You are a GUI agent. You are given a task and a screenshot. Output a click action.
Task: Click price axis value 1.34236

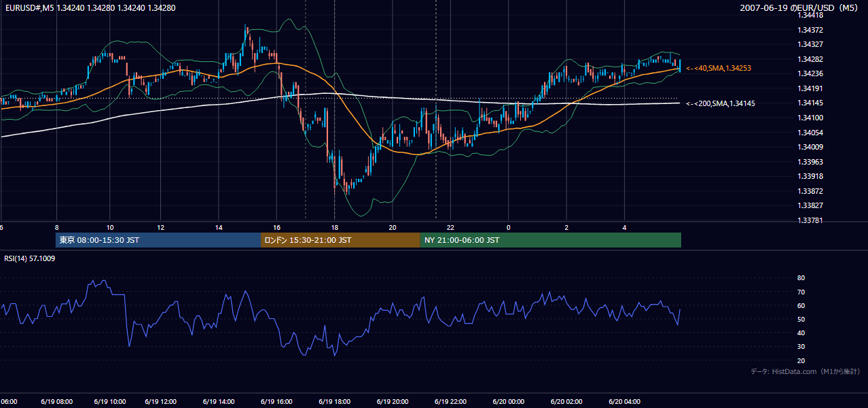coord(811,73)
